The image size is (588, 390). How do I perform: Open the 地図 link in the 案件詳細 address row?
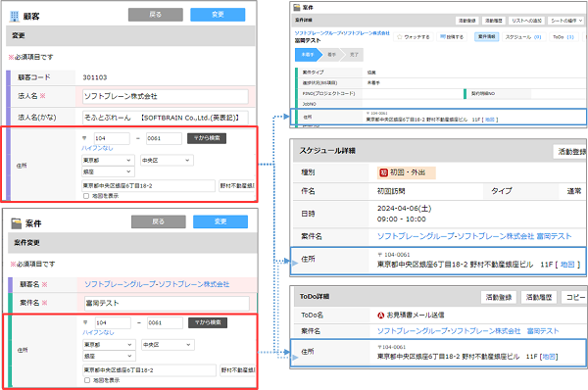pyautogui.click(x=490, y=120)
